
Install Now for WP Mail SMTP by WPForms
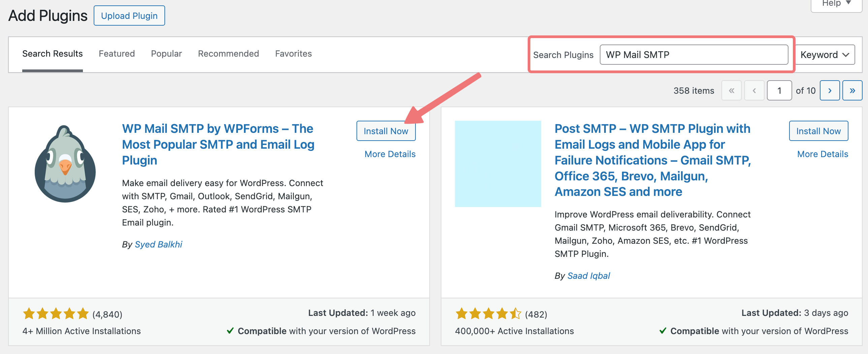click(386, 131)
